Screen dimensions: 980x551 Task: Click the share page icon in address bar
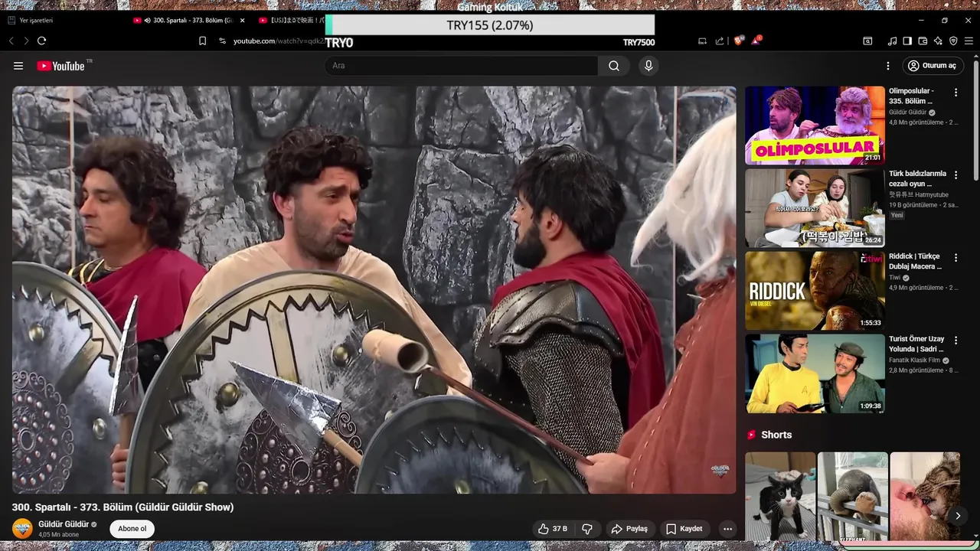(x=720, y=41)
